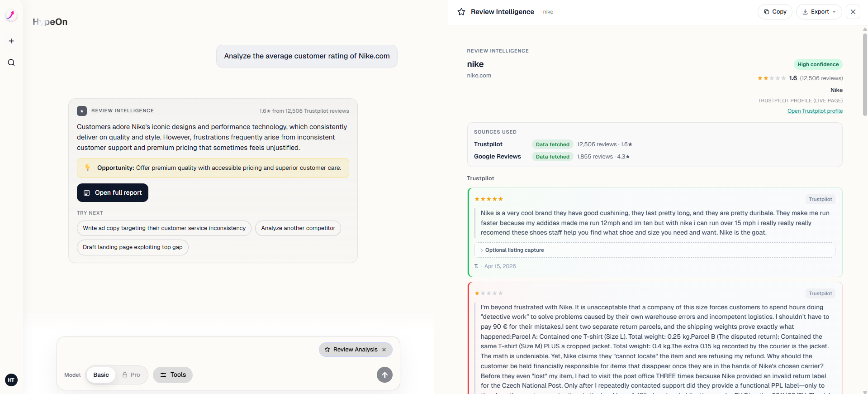Click Data fetched badge for Google Reviews
This screenshot has width=868, height=394.
pyautogui.click(x=553, y=157)
